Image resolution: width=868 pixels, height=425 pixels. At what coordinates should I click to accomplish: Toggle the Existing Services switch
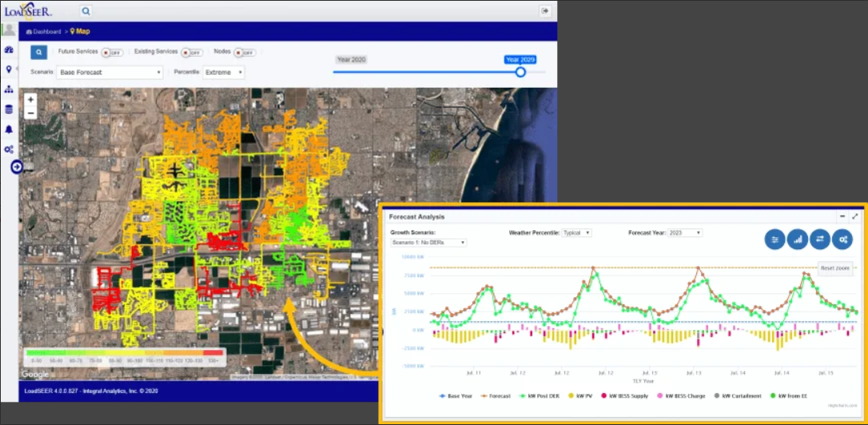pyautogui.click(x=193, y=53)
